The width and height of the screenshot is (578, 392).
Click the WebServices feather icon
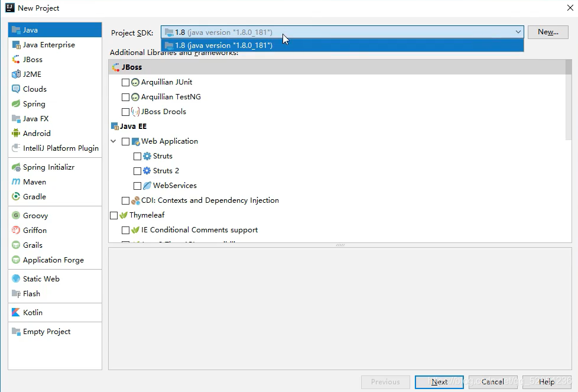[147, 186]
